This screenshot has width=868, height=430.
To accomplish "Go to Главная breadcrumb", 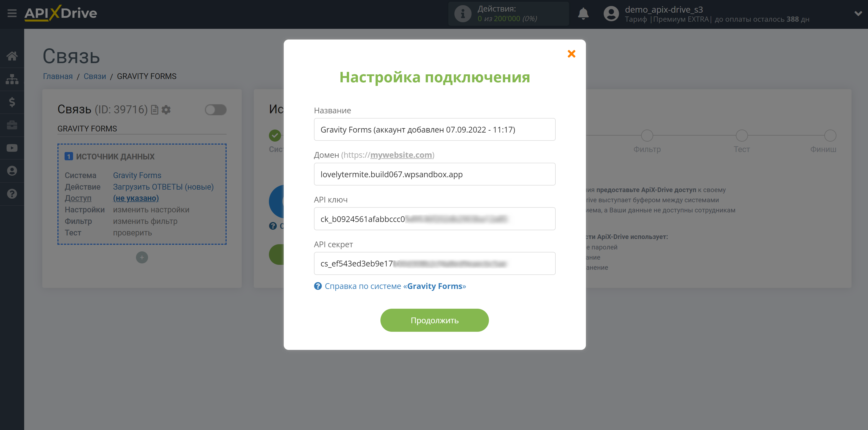I will click(58, 77).
